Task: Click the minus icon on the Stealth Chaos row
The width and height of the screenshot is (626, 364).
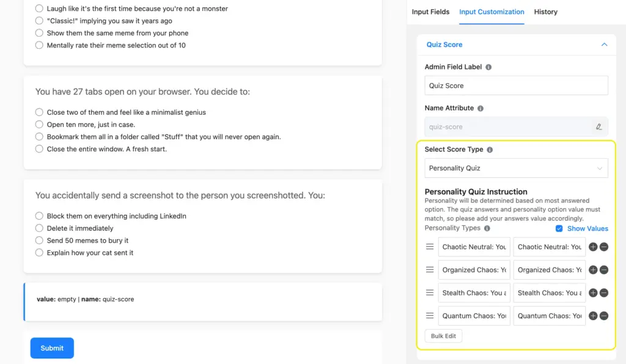Action: [x=603, y=293]
